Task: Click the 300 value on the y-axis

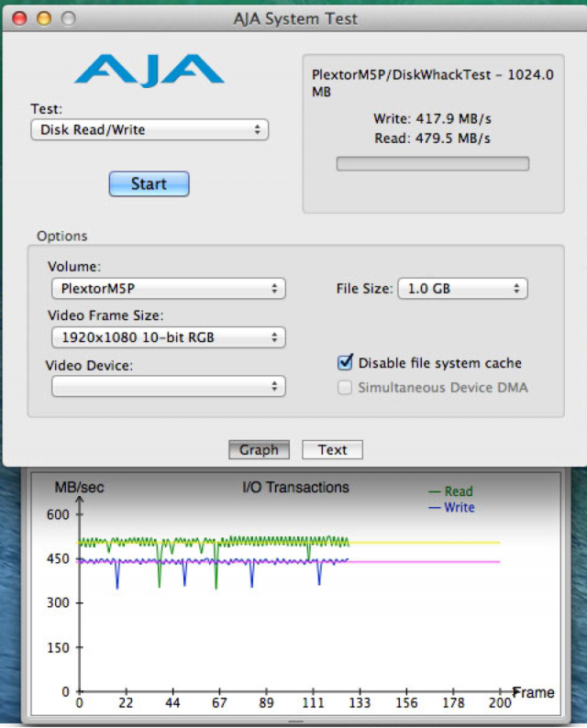Action: [x=58, y=602]
